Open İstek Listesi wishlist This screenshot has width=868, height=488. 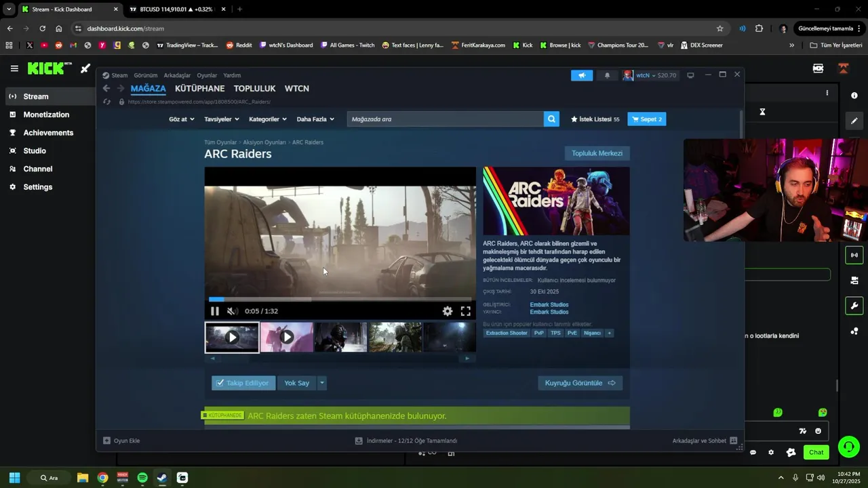(595, 119)
